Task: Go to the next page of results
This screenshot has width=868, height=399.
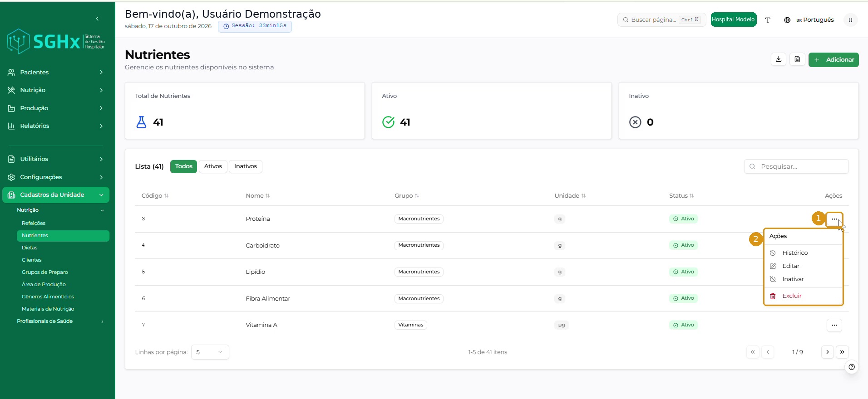Action: pyautogui.click(x=828, y=352)
